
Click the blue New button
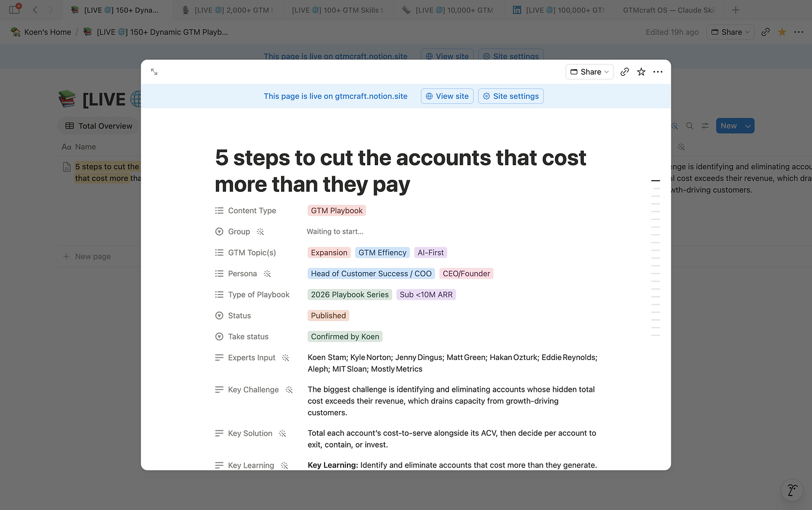[x=728, y=126]
